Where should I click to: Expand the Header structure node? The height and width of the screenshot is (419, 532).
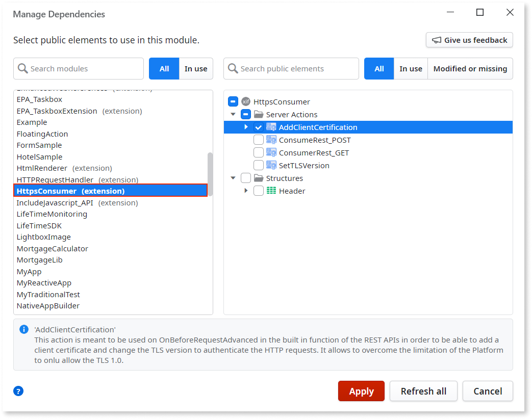tap(245, 191)
